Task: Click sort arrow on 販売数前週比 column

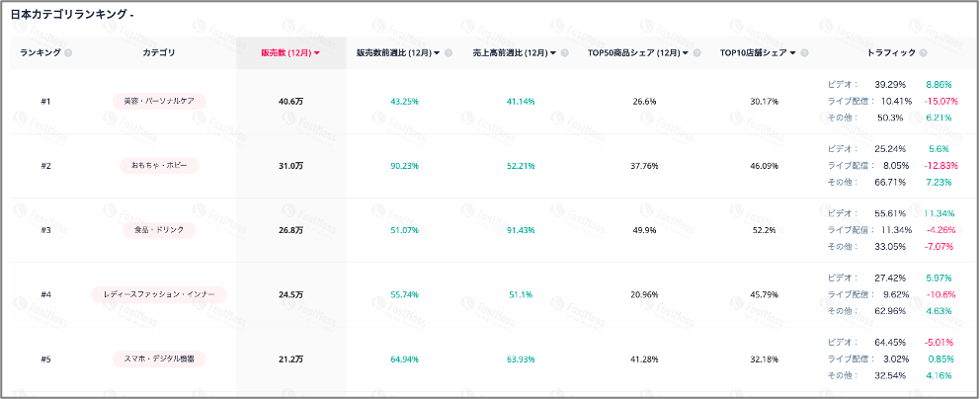Action: (437, 52)
